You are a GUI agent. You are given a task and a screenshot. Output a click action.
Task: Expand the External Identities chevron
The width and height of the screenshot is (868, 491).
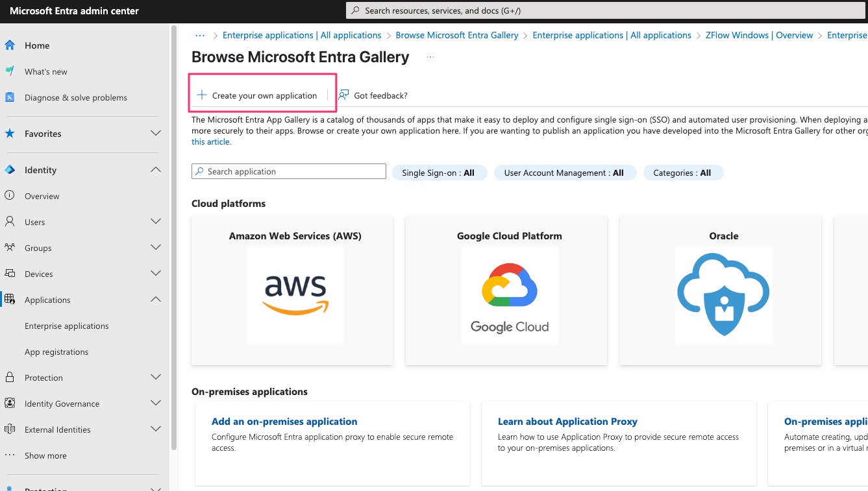pyautogui.click(x=156, y=429)
